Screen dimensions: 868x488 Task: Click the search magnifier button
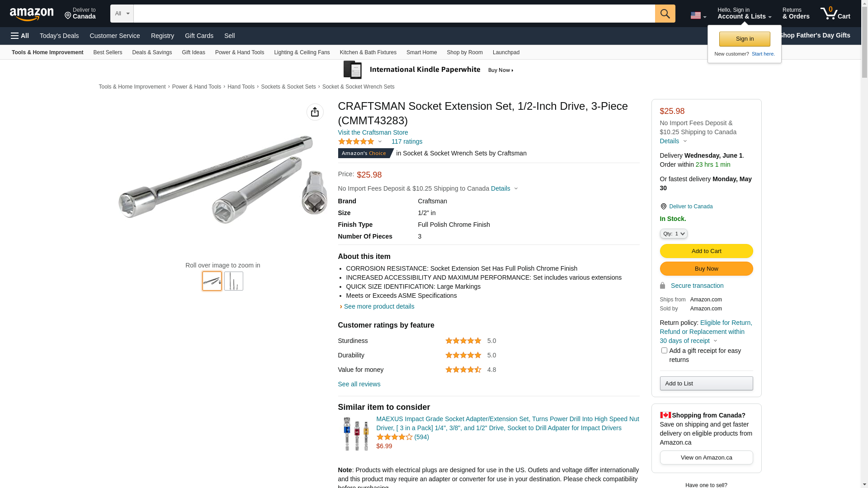pyautogui.click(x=665, y=14)
